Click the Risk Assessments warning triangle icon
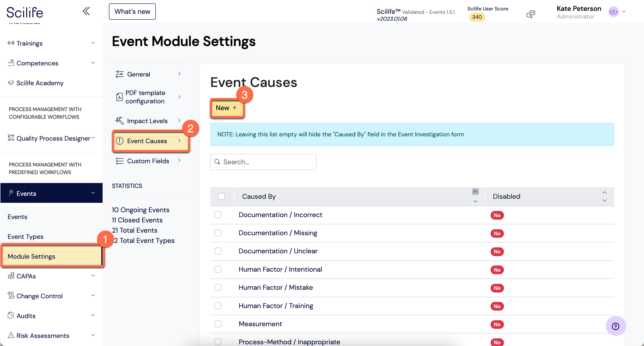Viewport: 644px width, 346px height. [x=11, y=335]
